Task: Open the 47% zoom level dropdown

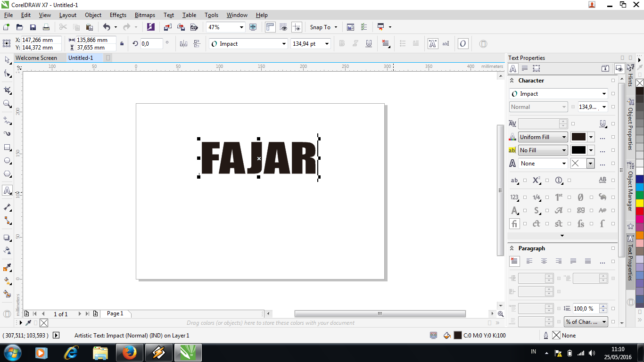Action: (241, 27)
